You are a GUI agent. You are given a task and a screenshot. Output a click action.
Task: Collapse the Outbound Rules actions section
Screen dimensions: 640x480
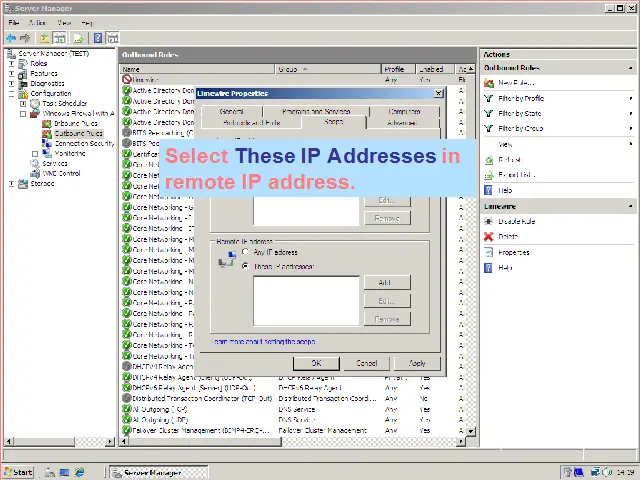(x=631, y=68)
